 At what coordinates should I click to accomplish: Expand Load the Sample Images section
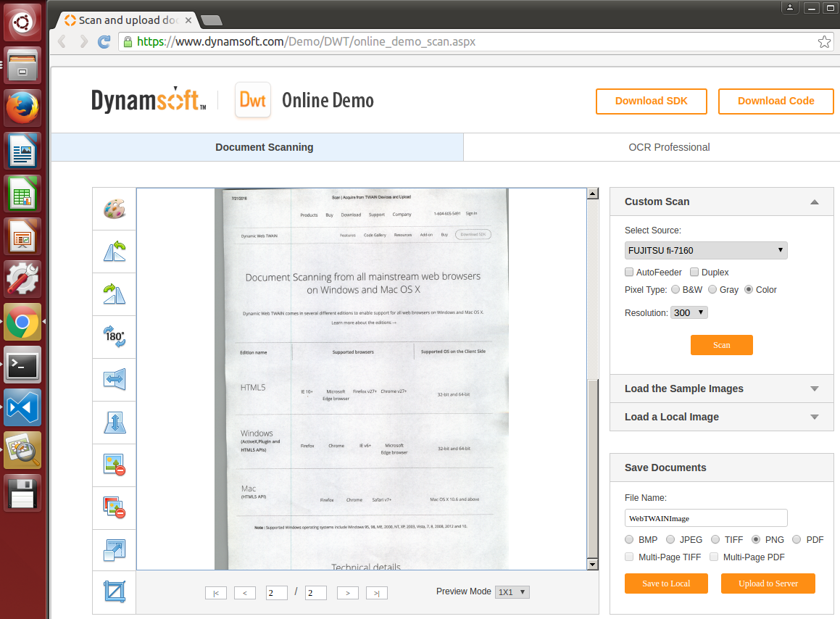pos(721,389)
